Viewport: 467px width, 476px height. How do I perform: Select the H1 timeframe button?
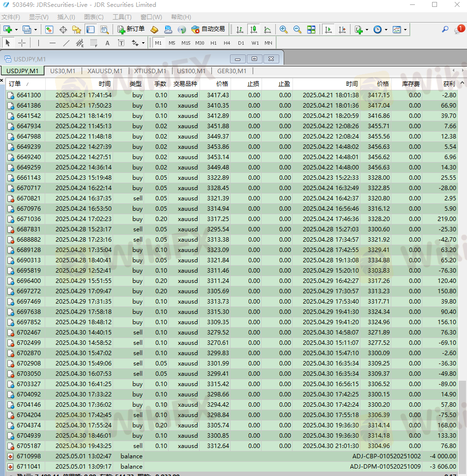point(213,43)
